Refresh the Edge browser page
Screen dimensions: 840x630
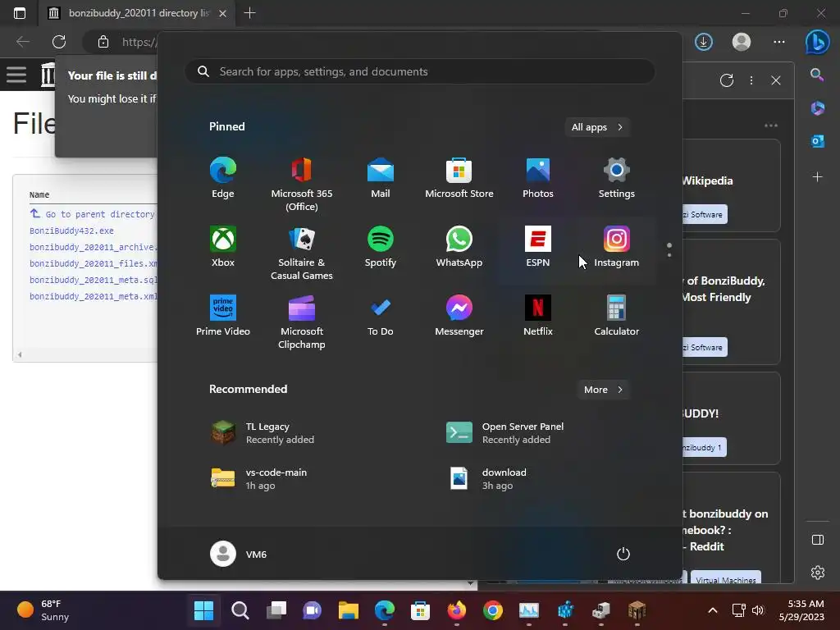pos(59,42)
